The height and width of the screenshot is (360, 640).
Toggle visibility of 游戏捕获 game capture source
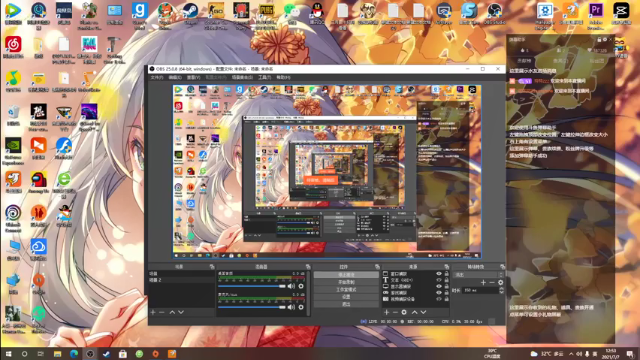pyautogui.click(x=439, y=293)
